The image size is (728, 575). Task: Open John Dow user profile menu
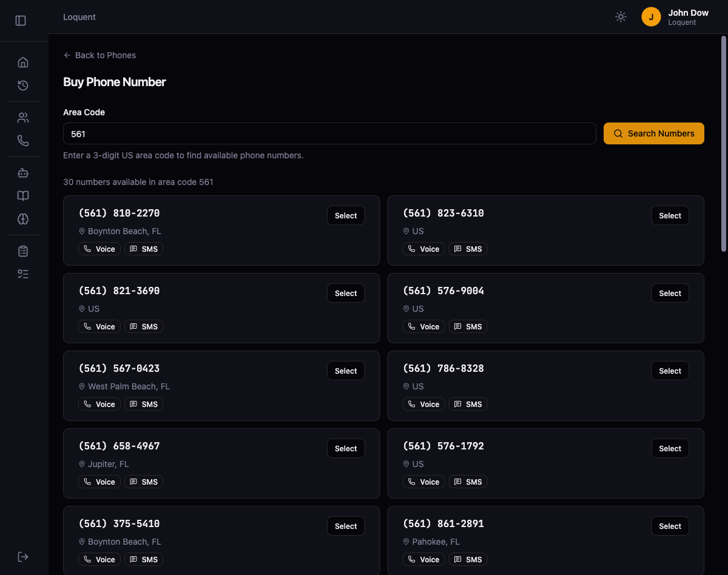(675, 17)
